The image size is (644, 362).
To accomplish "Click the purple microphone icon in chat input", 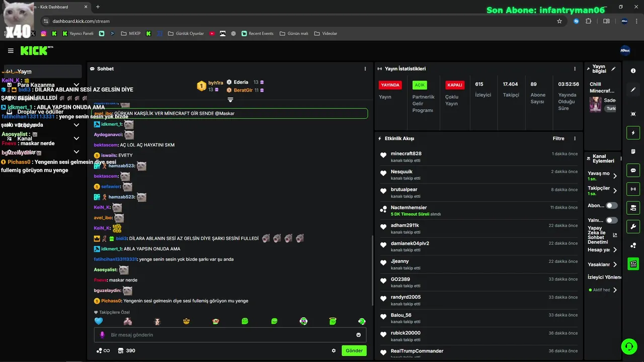I will coord(102,335).
